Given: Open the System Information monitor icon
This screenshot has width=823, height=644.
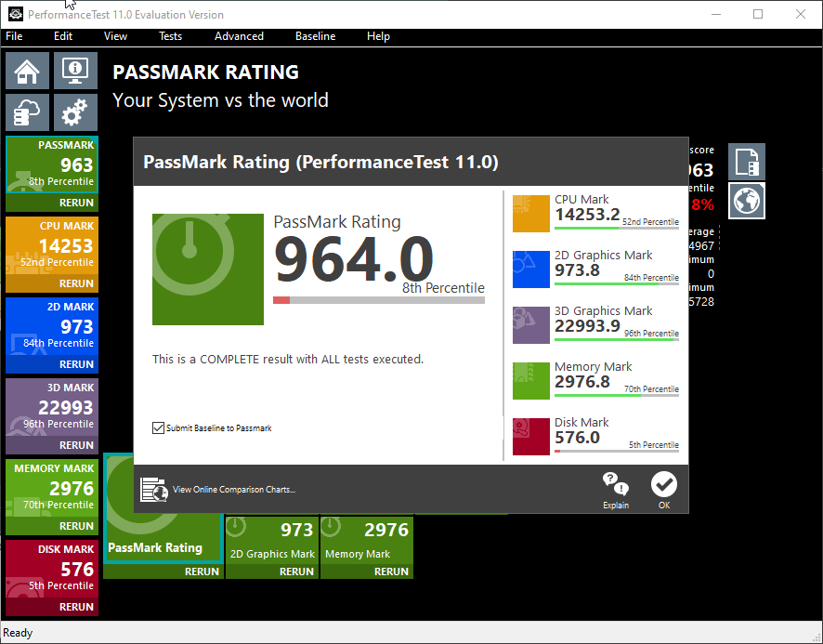Looking at the screenshot, I should tap(75, 71).
